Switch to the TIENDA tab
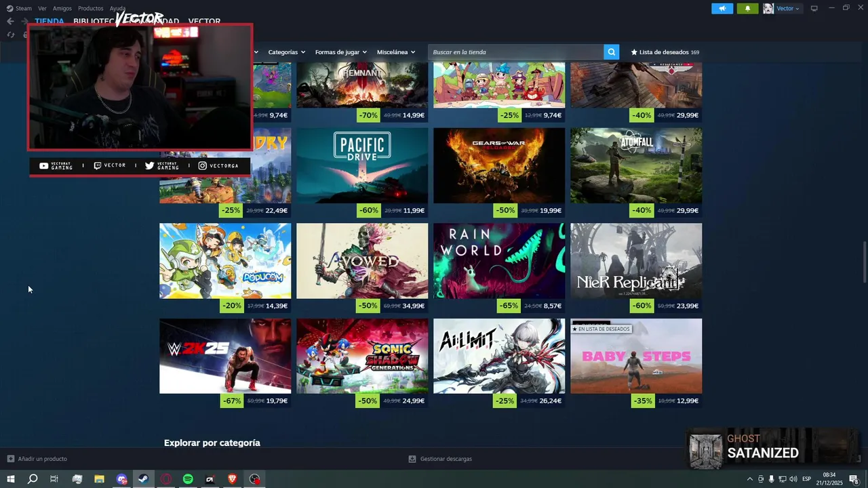 point(50,21)
